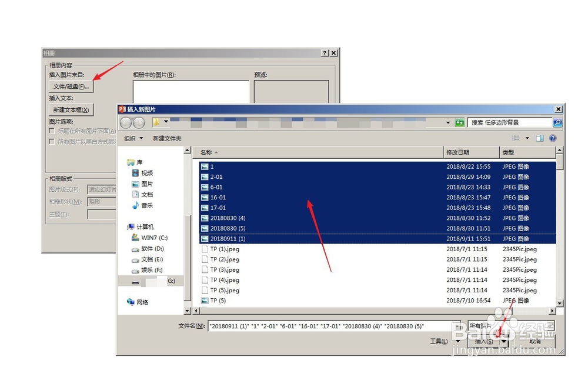Select file TP (2).jpeg
The image size is (588, 370).
(377, 259)
